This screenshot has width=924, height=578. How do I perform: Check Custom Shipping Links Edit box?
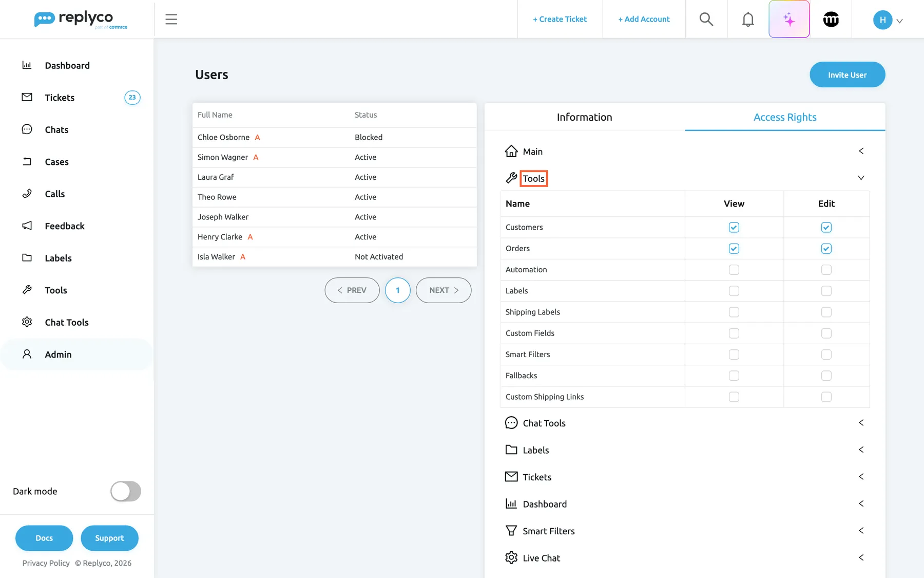(x=826, y=397)
